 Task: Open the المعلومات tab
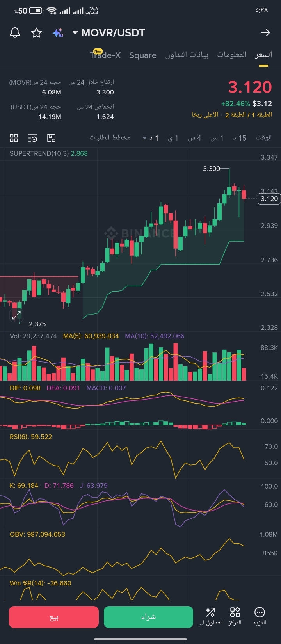(232, 55)
